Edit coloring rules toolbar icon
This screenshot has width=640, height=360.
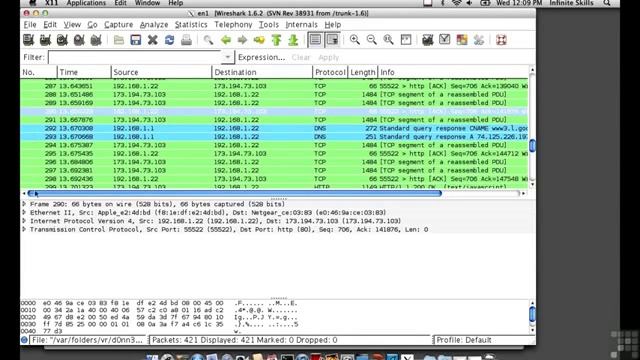point(462,40)
